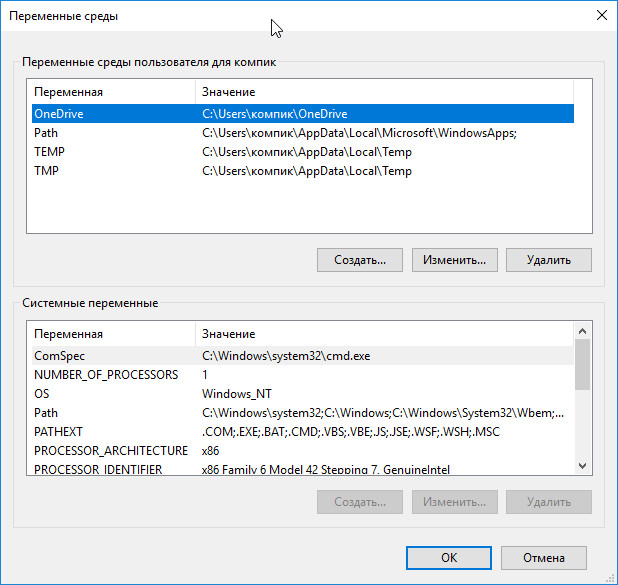The image size is (618, 585).
Task: Click the scroll down arrow in system variables
Action: 583,466
